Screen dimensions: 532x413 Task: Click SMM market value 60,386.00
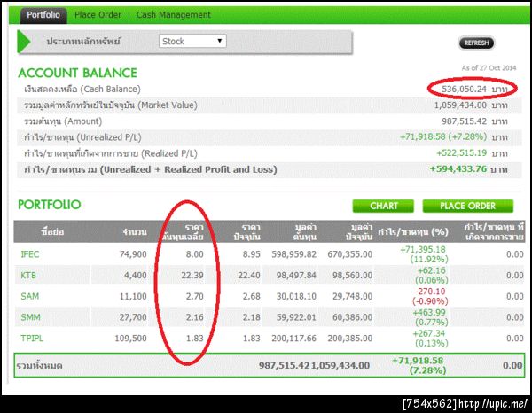pyautogui.click(x=352, y=317)
